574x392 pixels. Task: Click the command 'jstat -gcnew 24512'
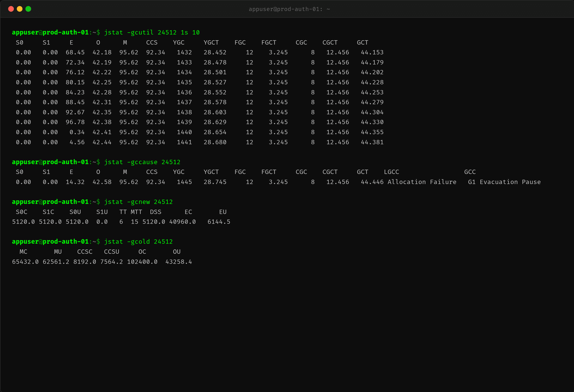tap(138, 202)
